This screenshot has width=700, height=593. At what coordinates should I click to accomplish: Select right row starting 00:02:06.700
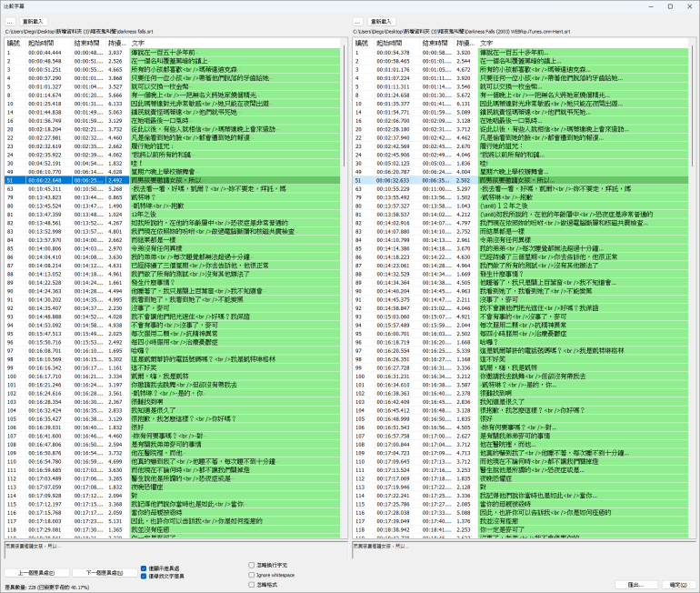(521, 121)
